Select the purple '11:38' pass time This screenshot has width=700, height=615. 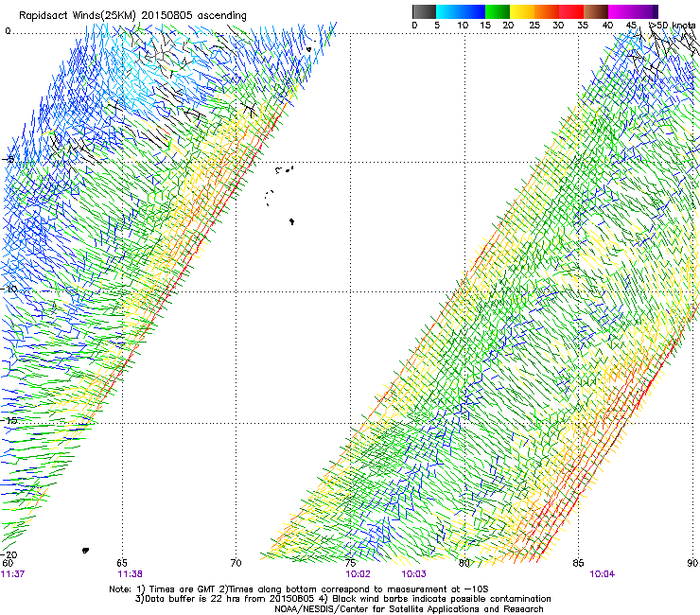(130, 574)
